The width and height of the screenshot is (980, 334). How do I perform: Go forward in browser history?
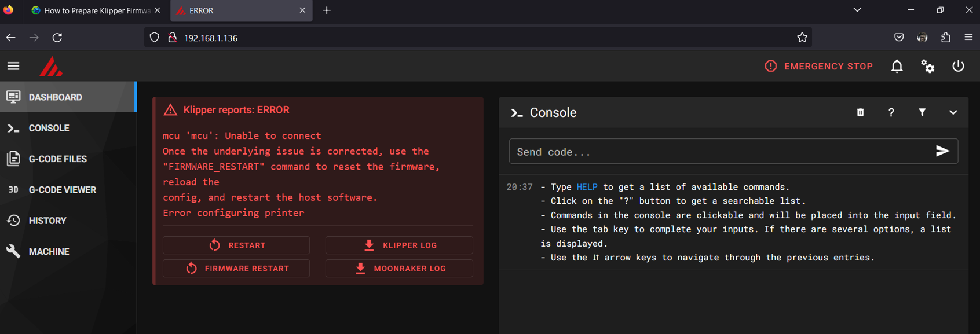click(x=34, y=38)
